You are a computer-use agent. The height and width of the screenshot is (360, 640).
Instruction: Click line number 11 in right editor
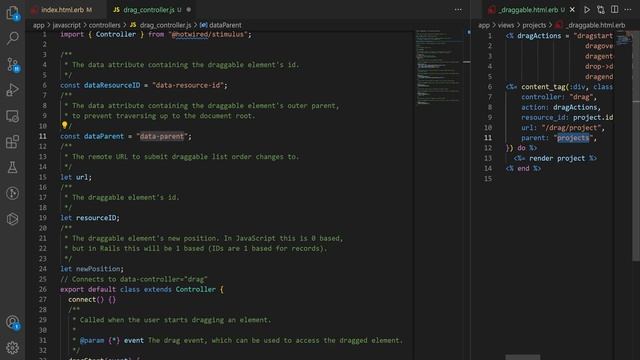[x=488, y=138]
